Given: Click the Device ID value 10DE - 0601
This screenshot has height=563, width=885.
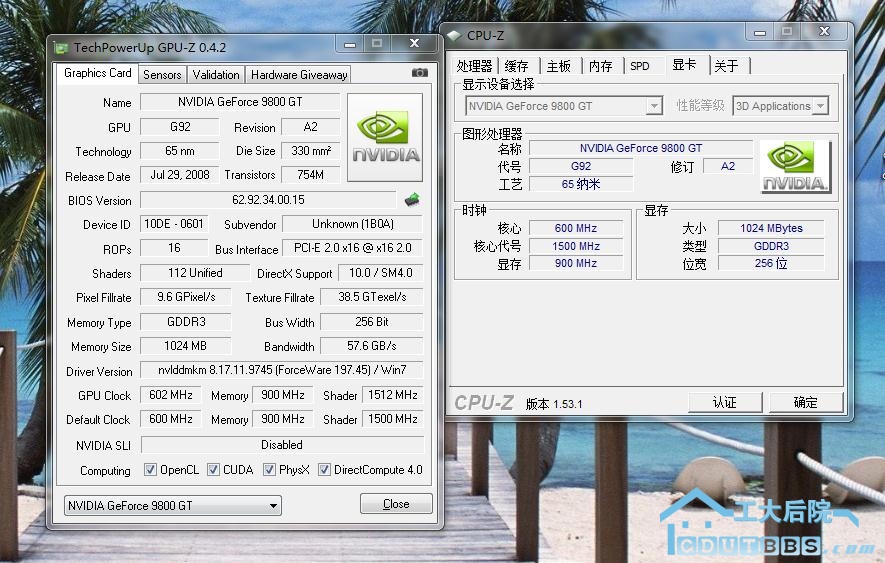Looking at the screenshot, I should point(174,224).
